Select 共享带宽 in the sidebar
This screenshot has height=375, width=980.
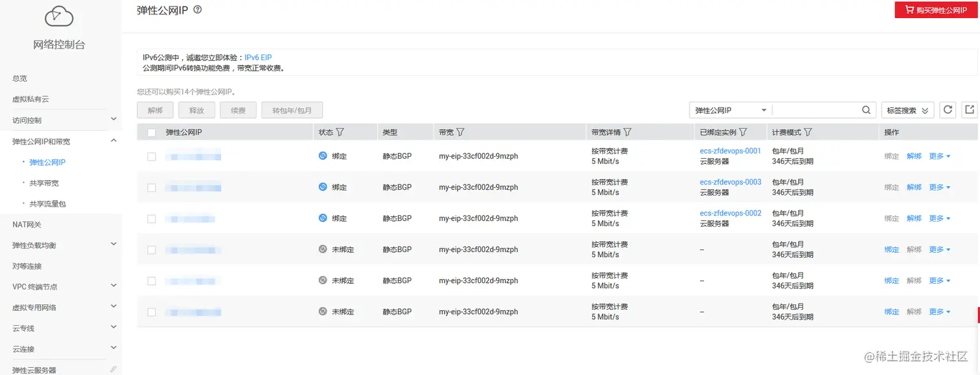tap(44, 183)
